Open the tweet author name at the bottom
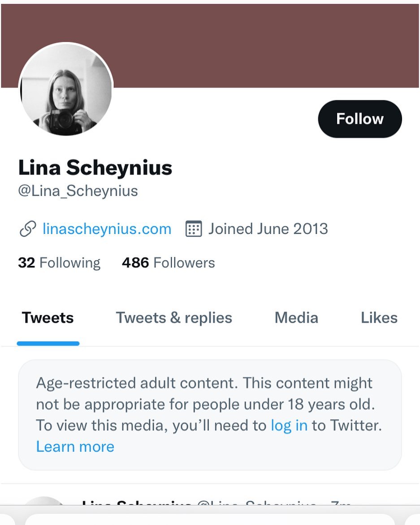 (137, 504)
